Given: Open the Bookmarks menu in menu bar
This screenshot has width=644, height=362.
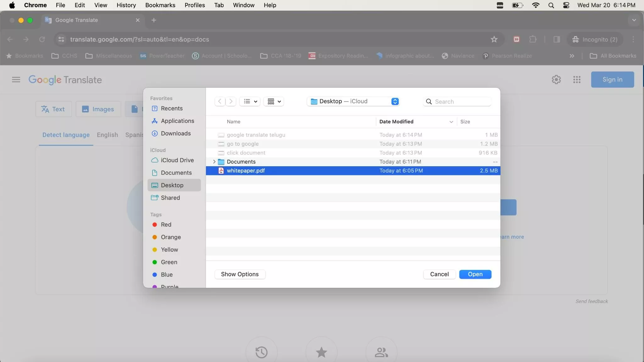Looking at the screenshot, I should point(160,5).
